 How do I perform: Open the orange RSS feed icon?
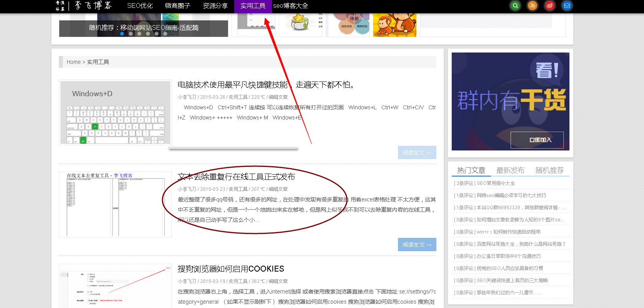pos(533,6)
